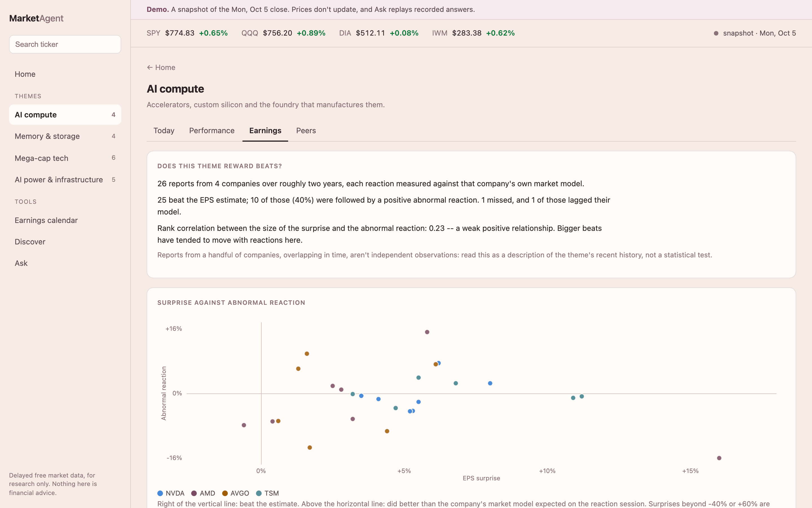The height and width of the screenshot is (508, 812).
Task: Click the AMD point left of the 0% line
Action: (244, 425)
